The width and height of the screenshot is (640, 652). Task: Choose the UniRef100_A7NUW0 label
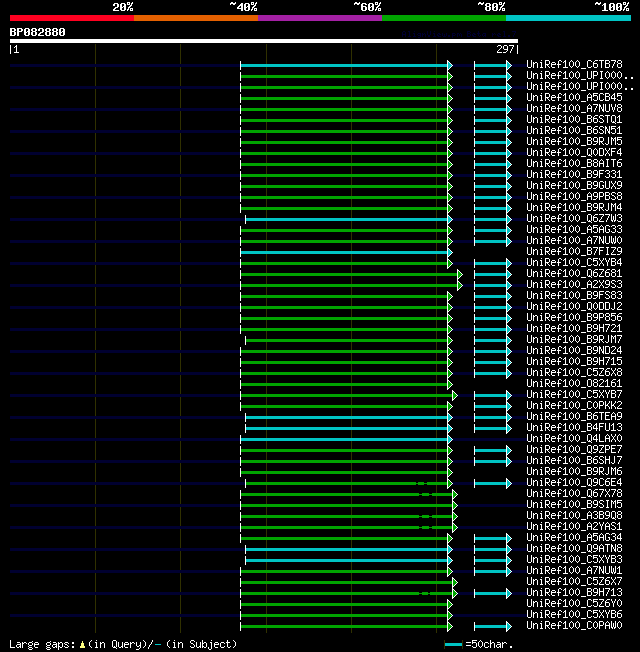[x=574, y=240]
